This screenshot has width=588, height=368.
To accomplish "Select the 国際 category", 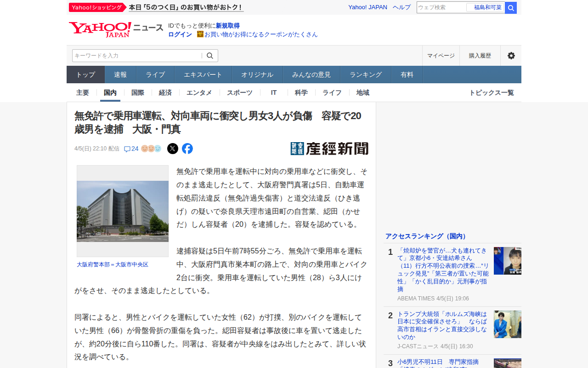I will 138,92.
